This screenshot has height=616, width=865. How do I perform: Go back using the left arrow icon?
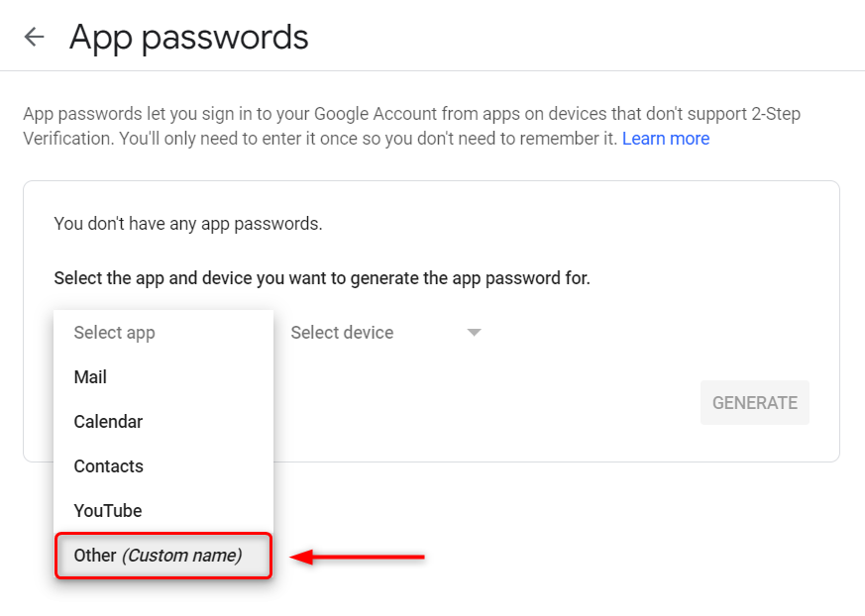coord(35,37)
